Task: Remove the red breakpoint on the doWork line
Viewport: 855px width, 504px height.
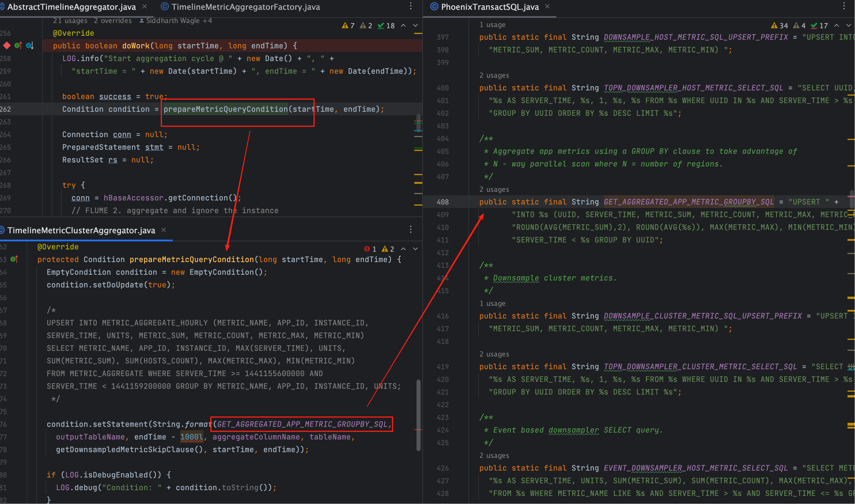Action: tap(7, 46)
